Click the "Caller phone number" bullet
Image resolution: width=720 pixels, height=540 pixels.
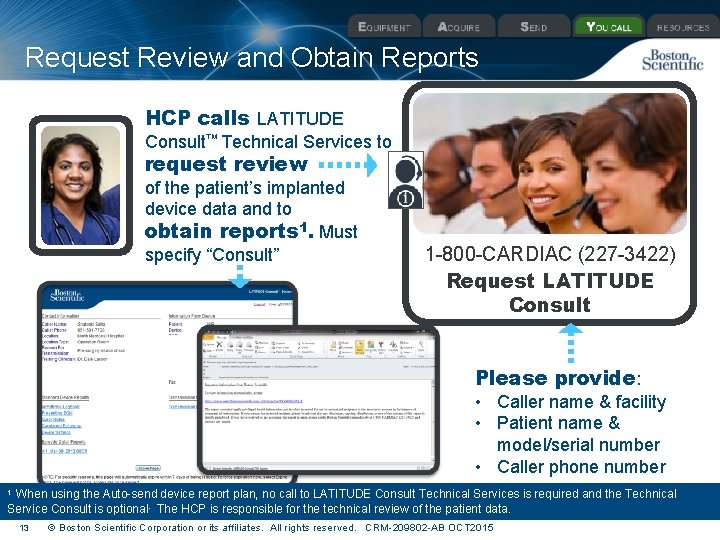581,467
